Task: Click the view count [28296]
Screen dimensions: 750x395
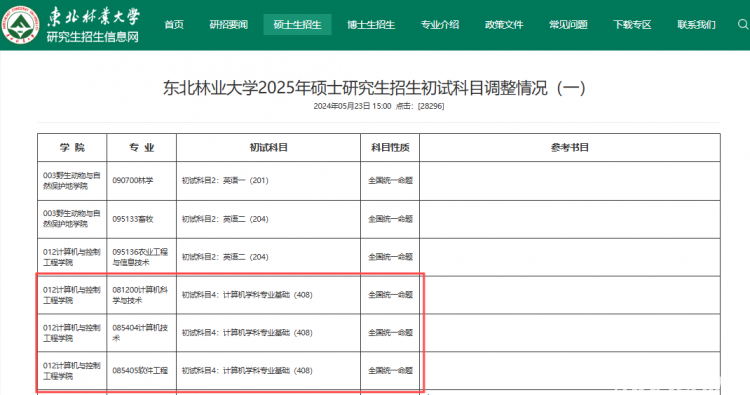Action: [x=431, y=106]
